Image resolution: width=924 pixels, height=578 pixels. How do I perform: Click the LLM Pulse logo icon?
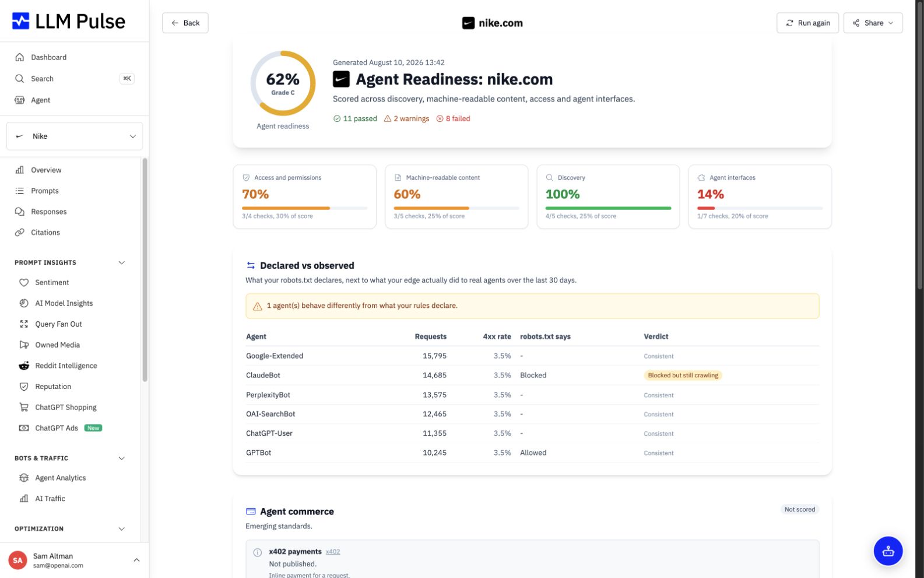pos(20,21)
